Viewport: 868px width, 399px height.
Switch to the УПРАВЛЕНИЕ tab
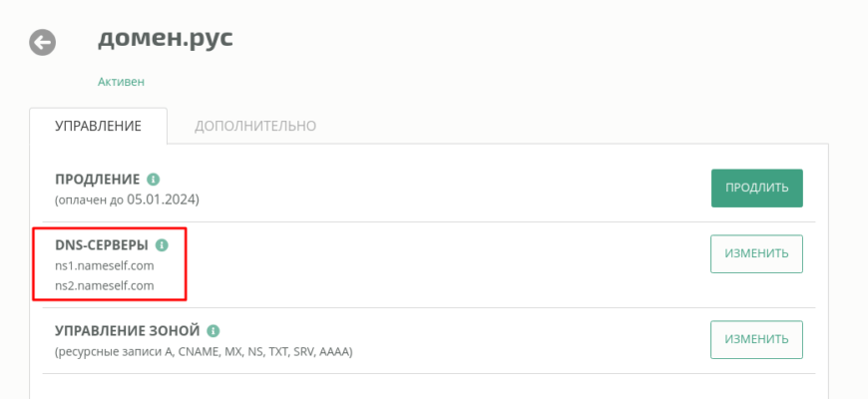98,126
